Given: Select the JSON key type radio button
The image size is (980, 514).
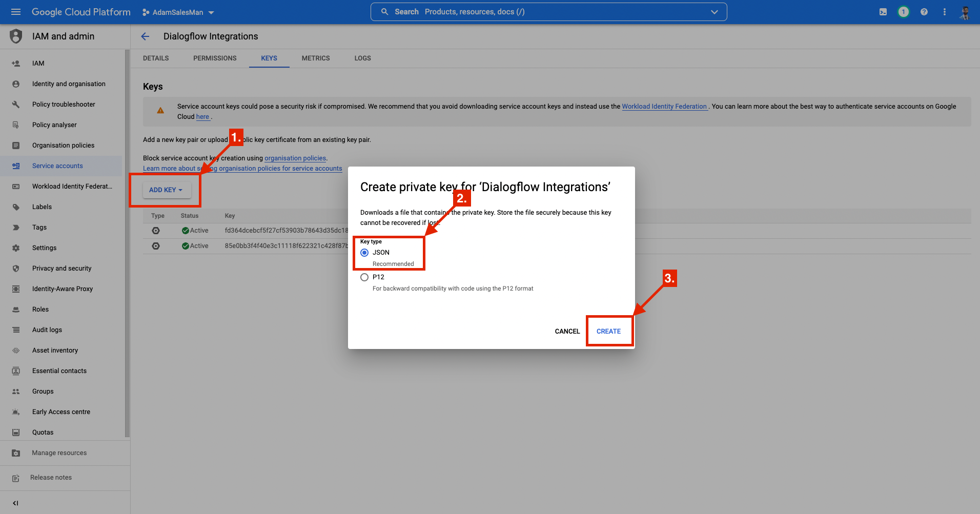Looking at the screenshot, I should coord(364,253).
